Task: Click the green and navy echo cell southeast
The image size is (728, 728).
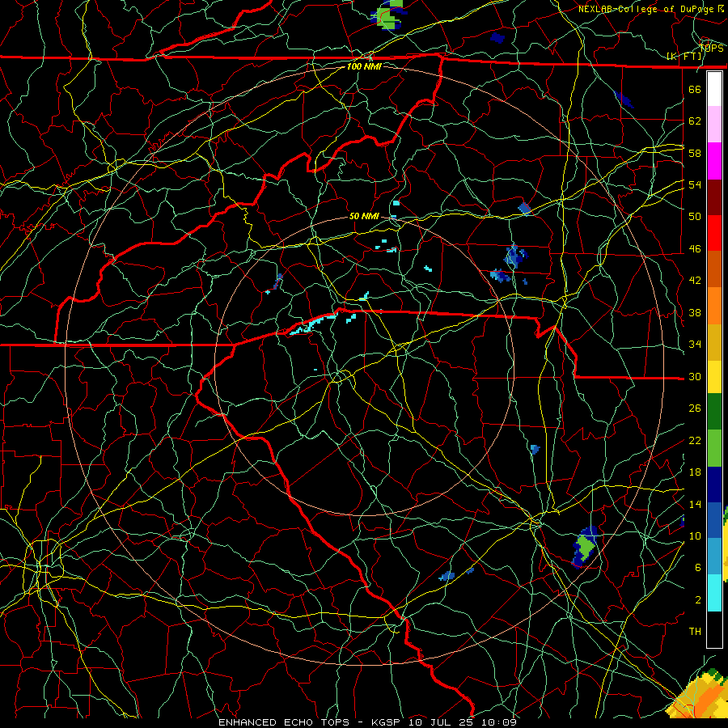Action: click(x=585, y=547)
